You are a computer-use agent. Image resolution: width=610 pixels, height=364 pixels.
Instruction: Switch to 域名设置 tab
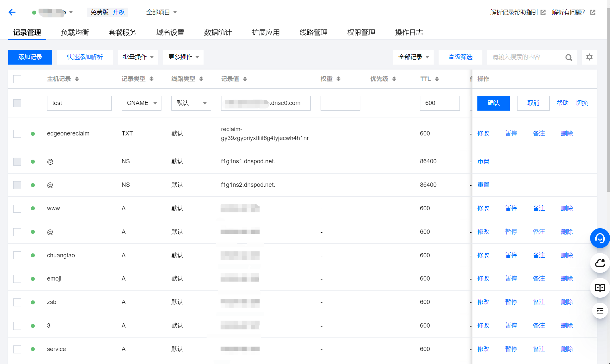pyautogui.click(x=170, y=32)
